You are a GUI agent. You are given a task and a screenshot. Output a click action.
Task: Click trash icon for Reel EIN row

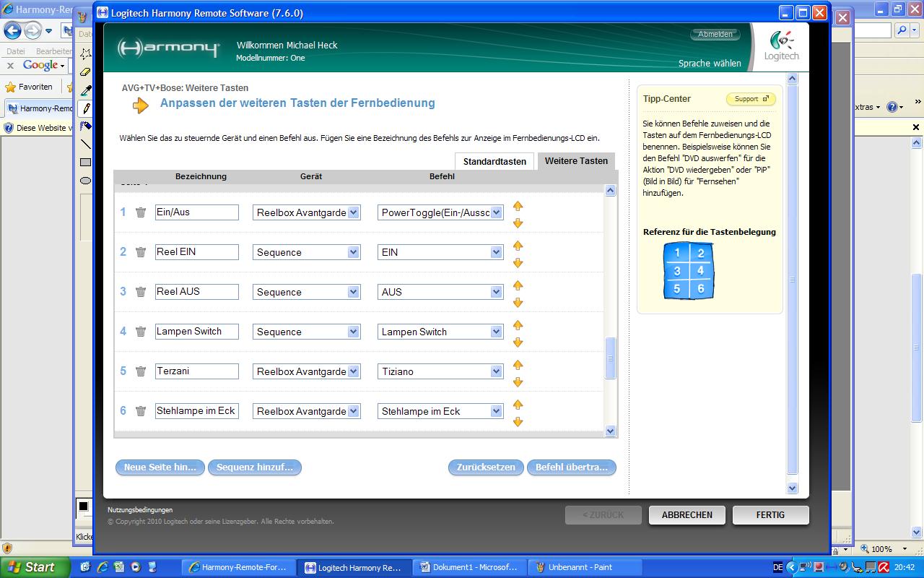coord(141,252)
